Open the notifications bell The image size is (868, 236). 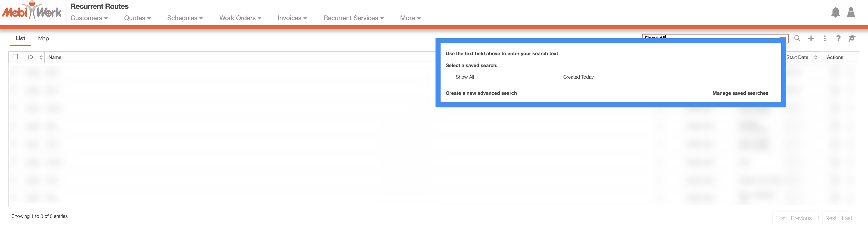[x=835, y=12]
